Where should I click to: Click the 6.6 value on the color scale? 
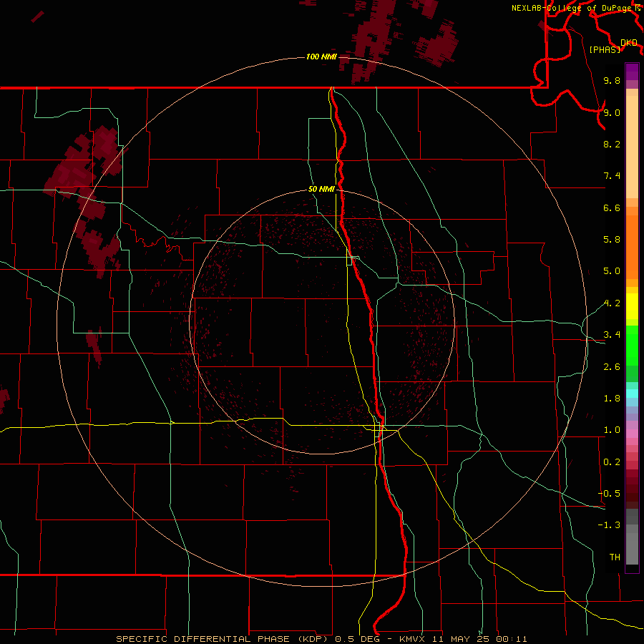(x=612, y=208)
